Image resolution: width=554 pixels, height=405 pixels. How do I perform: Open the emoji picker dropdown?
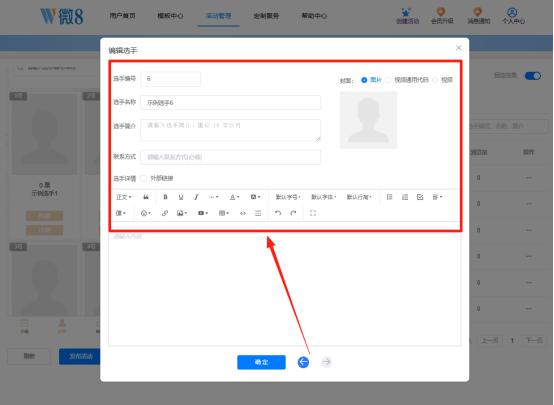[146, 213]
